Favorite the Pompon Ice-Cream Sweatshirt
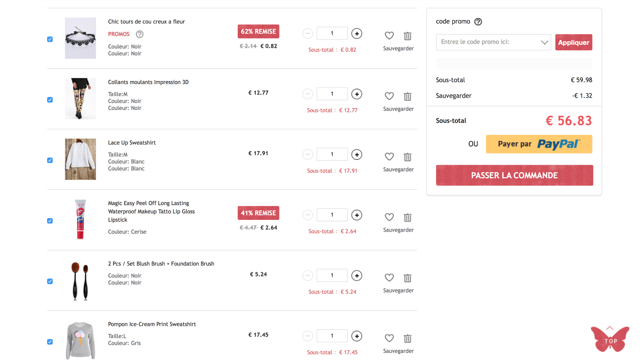640x364 pixels. [389, 338]
